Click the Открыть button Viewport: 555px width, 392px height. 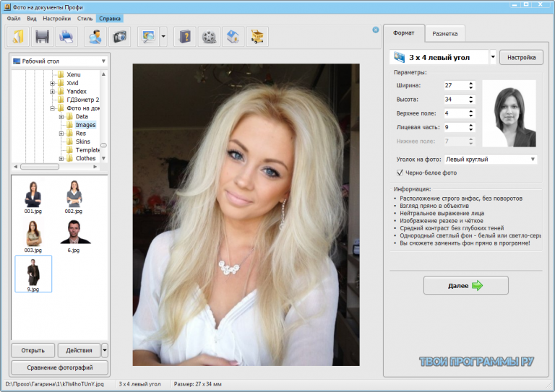[x=33, y=350]
